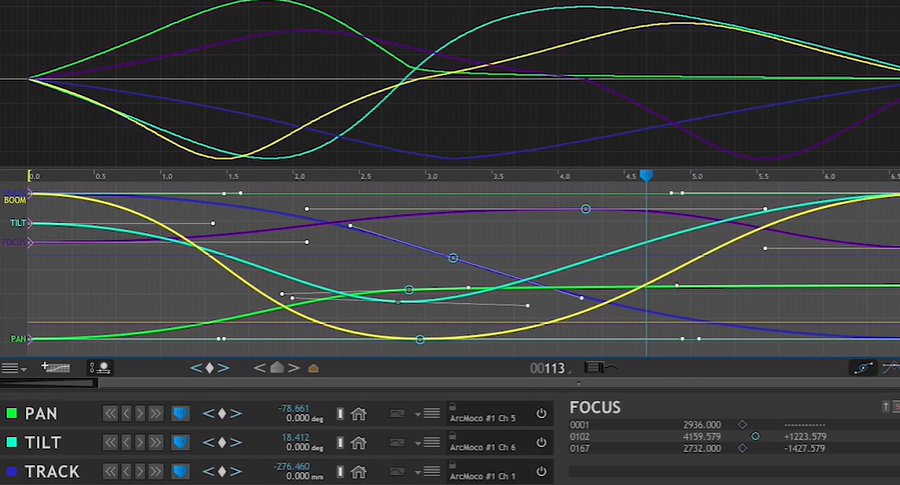Viewport: 900px width, 485px height.
Task: Click the add keyframe graph icon in toolbar
Action: point(57,367)
